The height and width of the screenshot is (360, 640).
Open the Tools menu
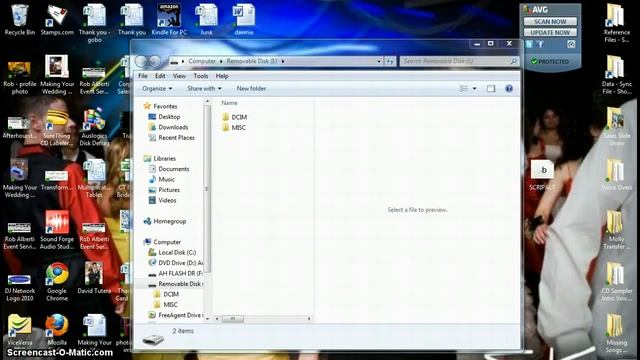pyautogui.click(x=200, y=76)
